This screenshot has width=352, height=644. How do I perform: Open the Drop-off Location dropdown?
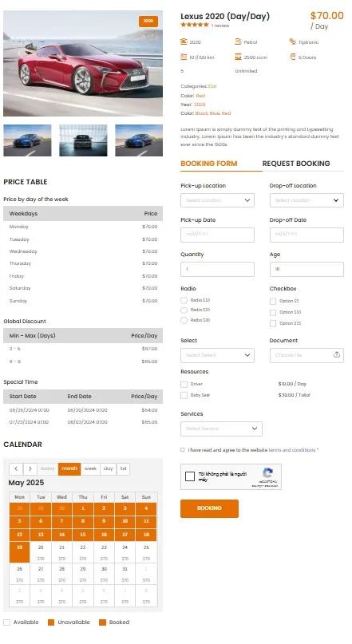click(x=307, y=200)
